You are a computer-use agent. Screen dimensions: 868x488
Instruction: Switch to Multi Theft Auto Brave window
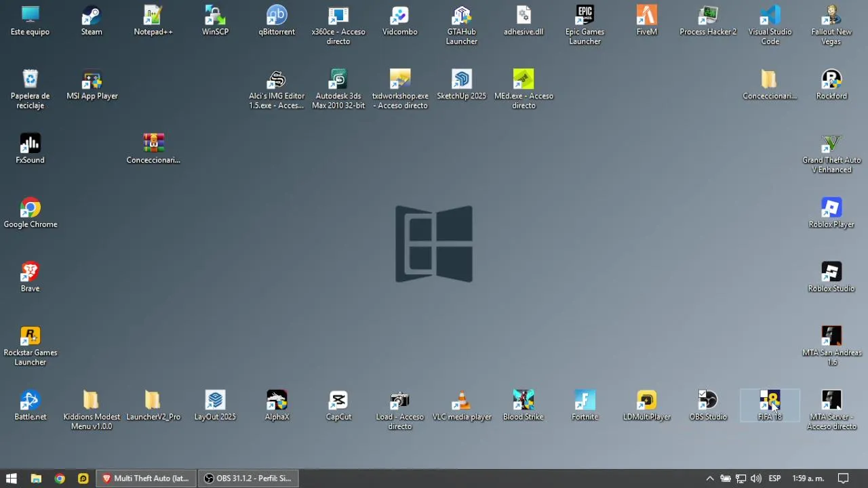coord(146,479)
